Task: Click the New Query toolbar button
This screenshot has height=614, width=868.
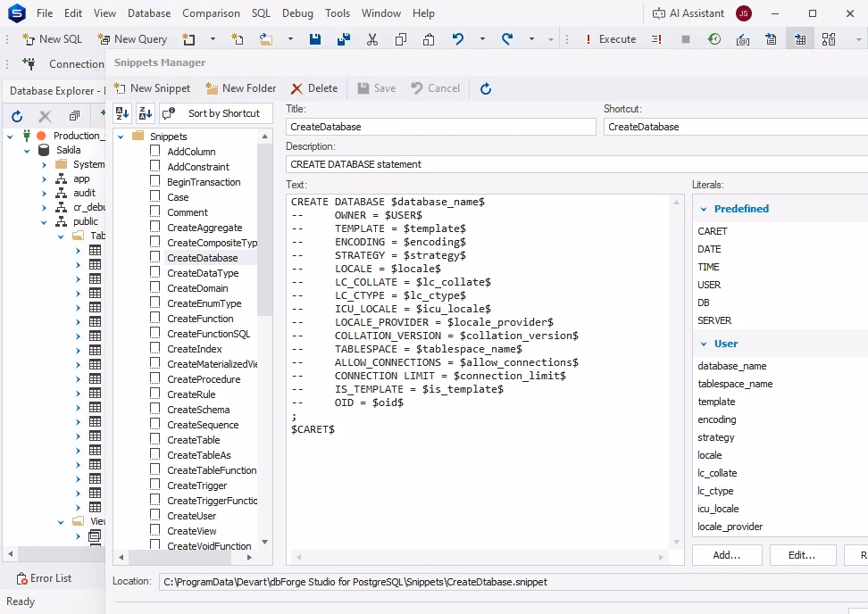Action: [x=132, y=39]
